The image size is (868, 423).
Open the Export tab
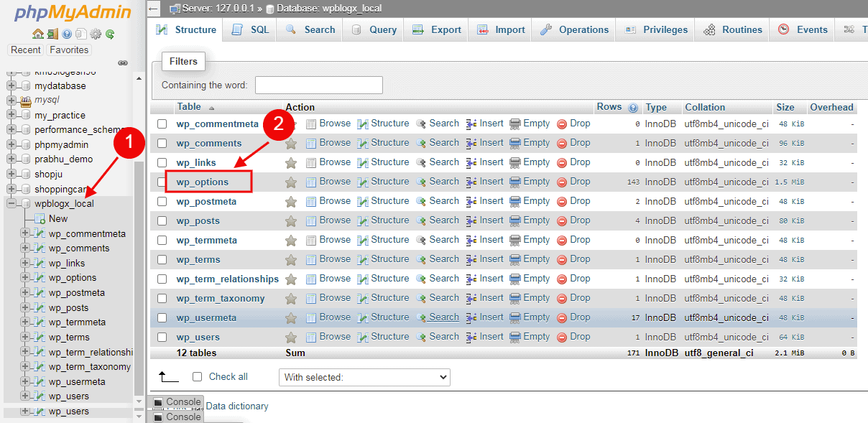[x=437, y=29]
